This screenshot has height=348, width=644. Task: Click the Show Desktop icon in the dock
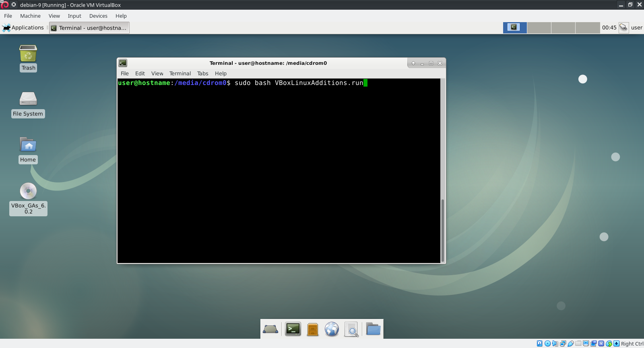pyautogui.click(x=270, y=329)
